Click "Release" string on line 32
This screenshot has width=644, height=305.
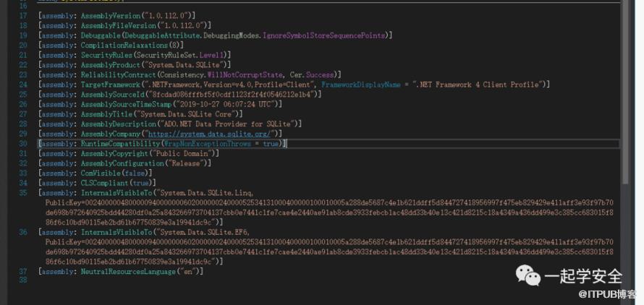(187, 163)
